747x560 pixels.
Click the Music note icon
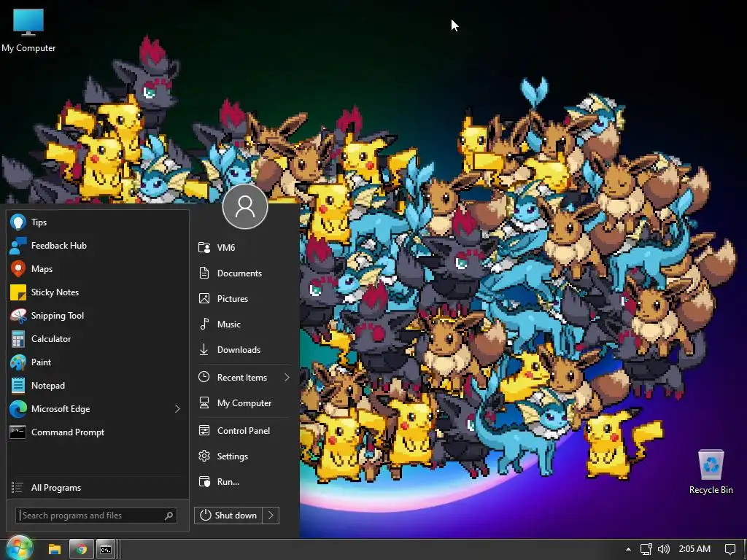point(204,324)
